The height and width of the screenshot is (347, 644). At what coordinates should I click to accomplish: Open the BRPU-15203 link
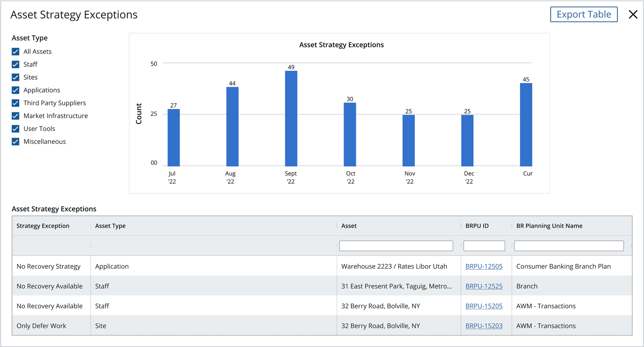click(484, 326)
